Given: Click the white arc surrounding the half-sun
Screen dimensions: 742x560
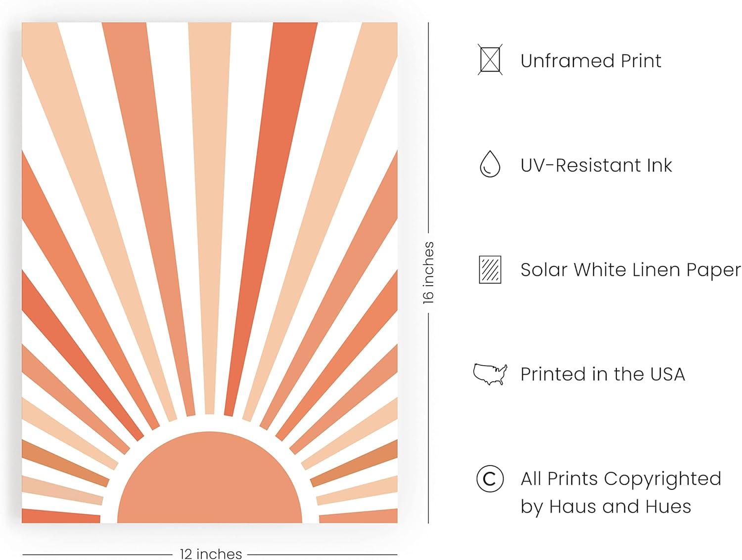Looking at the screenshot, I should coord(210,424).
